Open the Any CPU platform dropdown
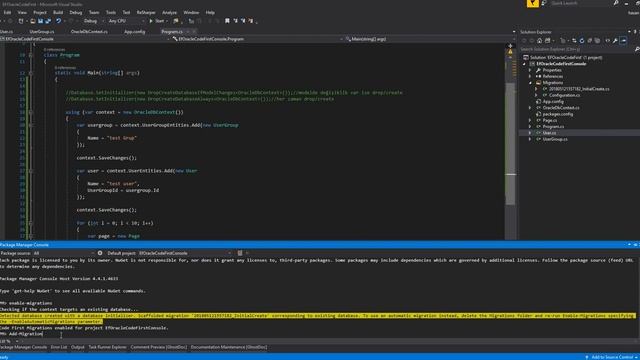Image resolution: width=640 pixels, height=360 pixels. click(127, 21)
